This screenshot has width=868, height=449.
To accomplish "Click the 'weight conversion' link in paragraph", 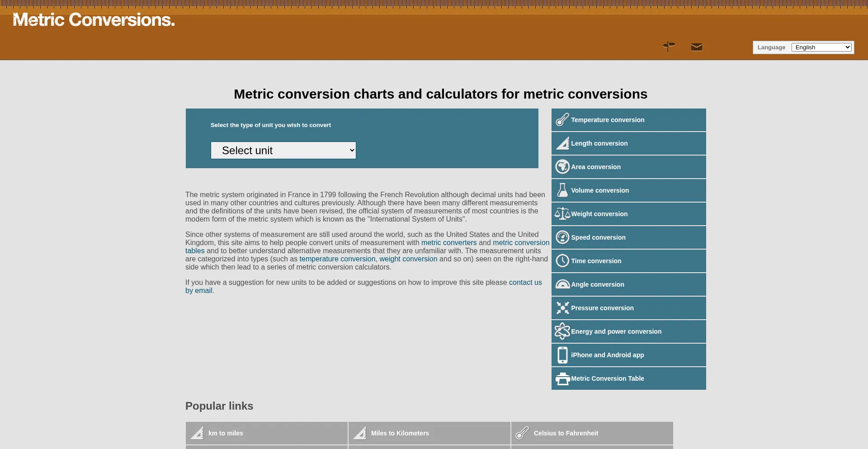I will (x=408, y=259).
